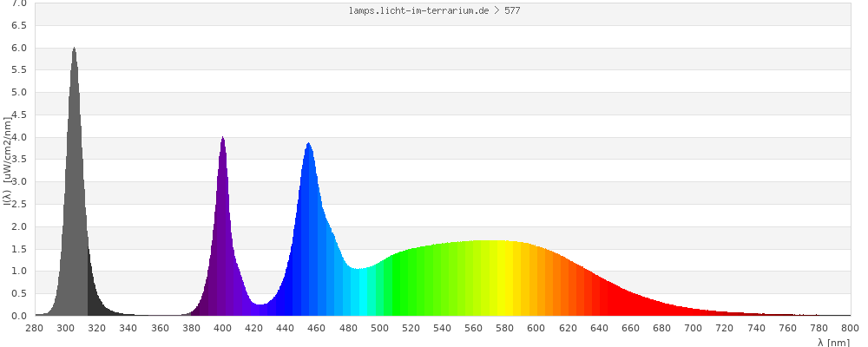Click the λ [nm] horizontal axis label
The image size is (868, 347).
coord(833,342)
